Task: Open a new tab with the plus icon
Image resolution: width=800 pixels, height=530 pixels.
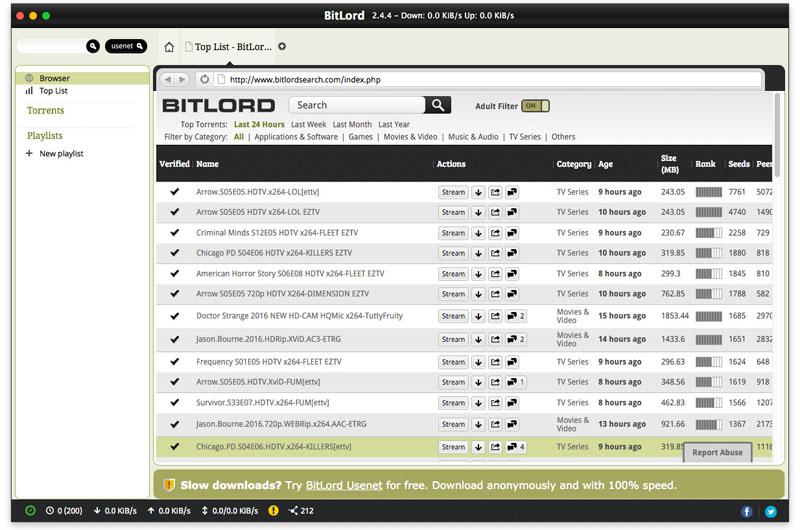Action: [x=282, y=46]
